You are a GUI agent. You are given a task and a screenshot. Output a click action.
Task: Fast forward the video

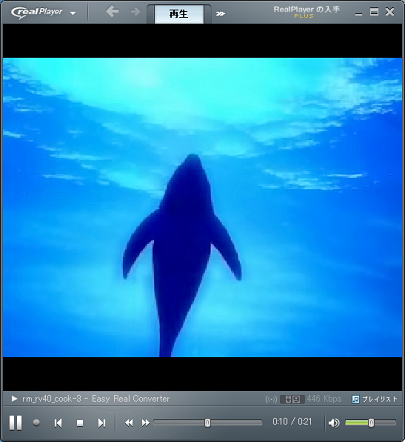coord(146,423)
